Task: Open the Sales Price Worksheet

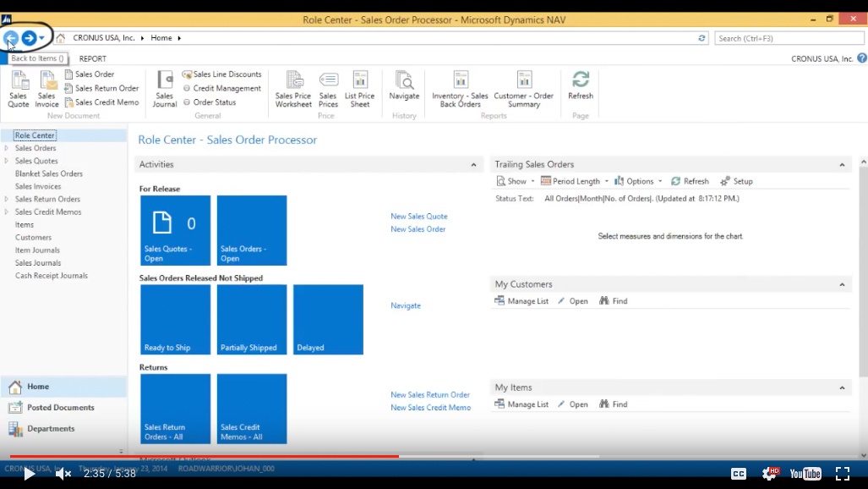Action: coord(293,89)
